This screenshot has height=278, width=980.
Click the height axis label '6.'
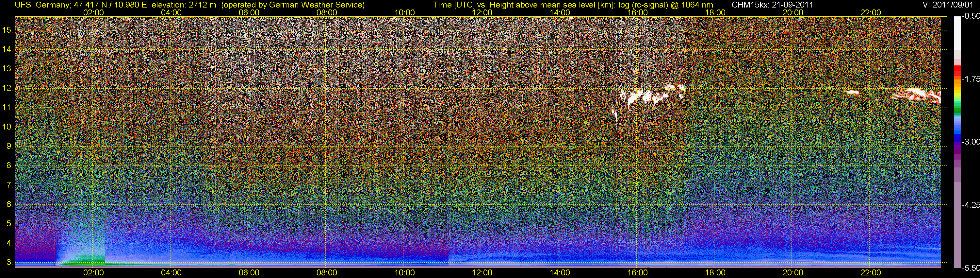(x=9, y=204)
